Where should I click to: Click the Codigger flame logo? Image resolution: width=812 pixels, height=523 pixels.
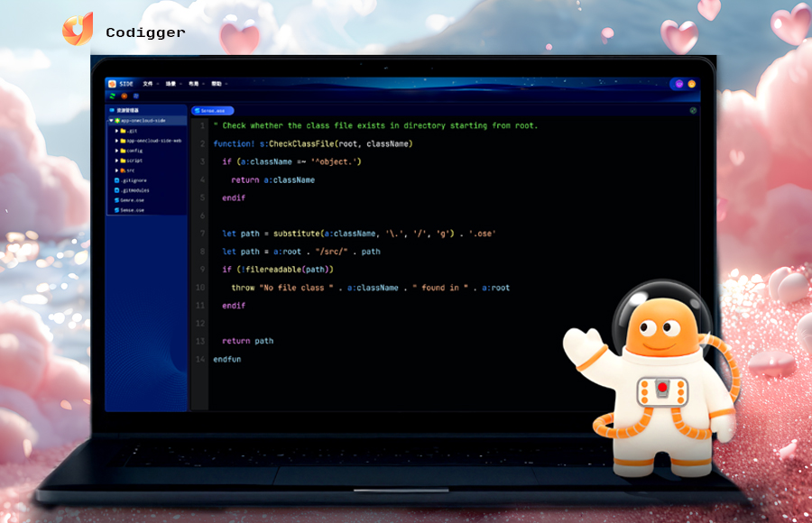(78, 29)
